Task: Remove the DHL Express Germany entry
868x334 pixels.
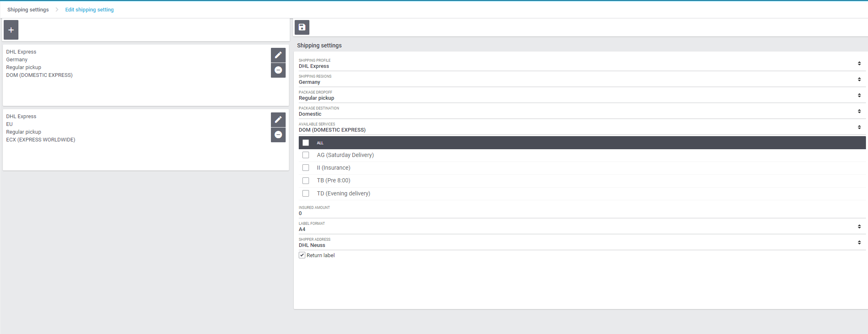Action: coord(278,70)
